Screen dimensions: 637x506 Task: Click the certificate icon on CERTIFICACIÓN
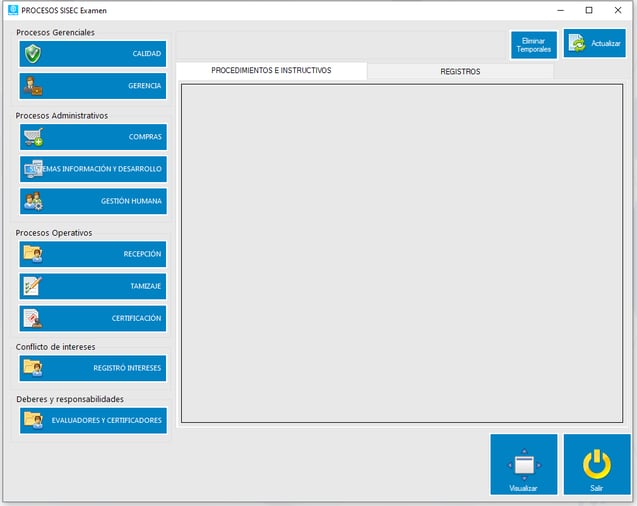[x=33, y=319]
